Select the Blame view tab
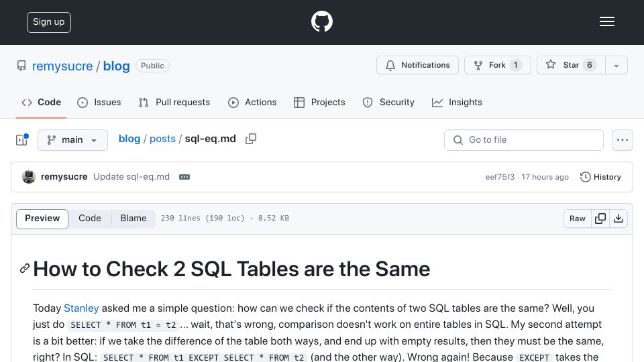Image resolution: width=644 pixels, height=362 pixels. pos(133,219)
